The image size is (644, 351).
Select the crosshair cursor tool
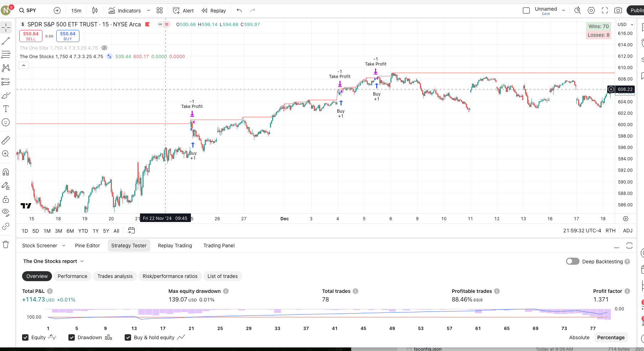coord(6,27)
